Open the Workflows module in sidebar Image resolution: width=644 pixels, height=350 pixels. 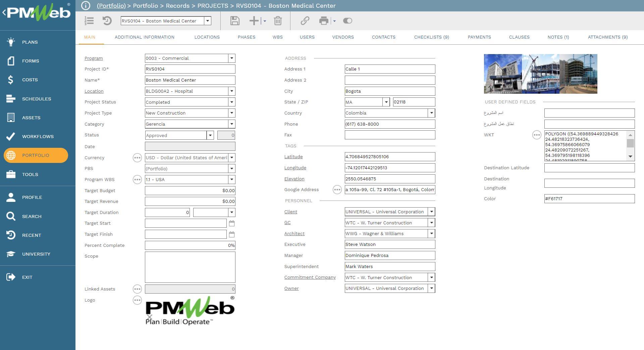pos(38,136)
